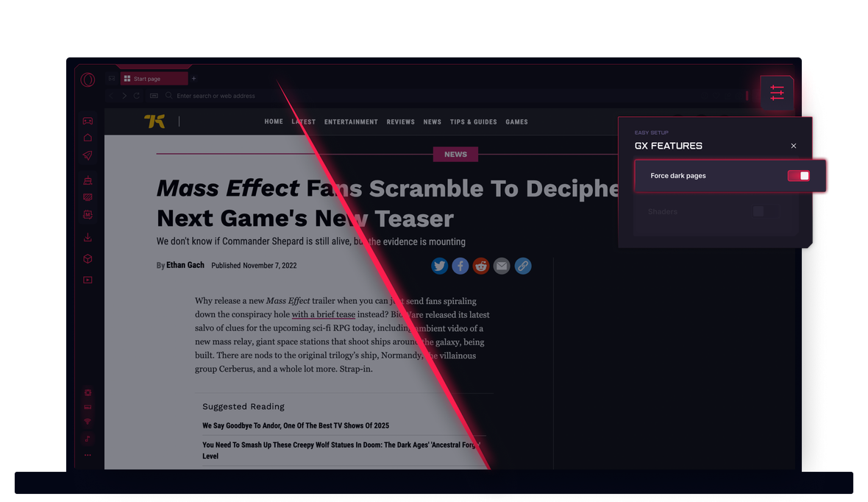Click the 'Force dark pages' label

tap(678, 176)
